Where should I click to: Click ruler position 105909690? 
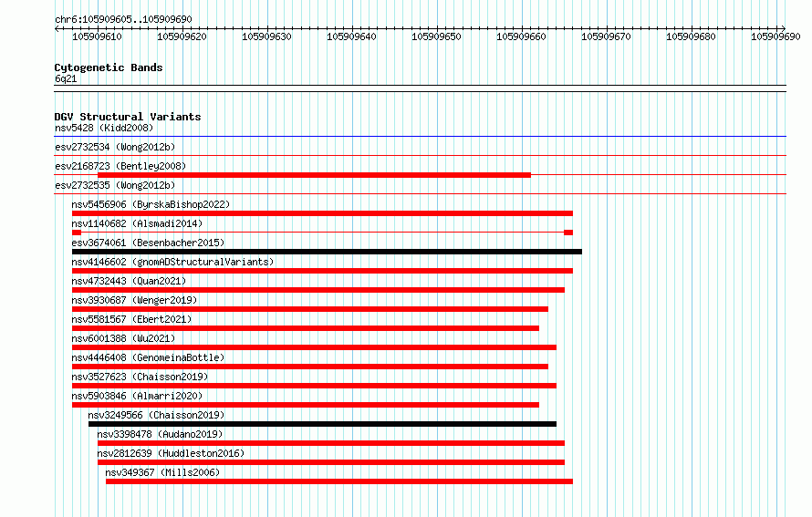(x=776, y=36)
